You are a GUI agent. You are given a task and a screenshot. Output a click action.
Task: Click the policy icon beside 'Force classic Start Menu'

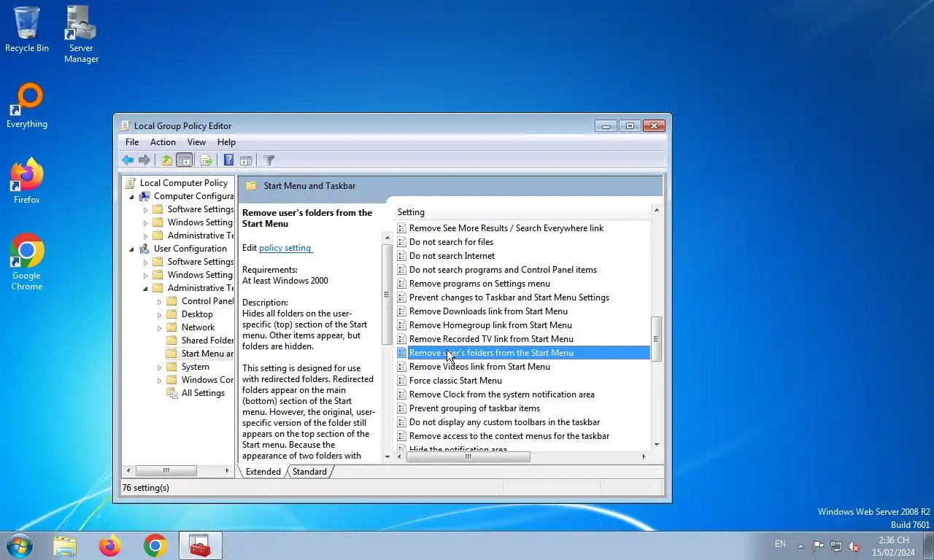tap(401, 381)
